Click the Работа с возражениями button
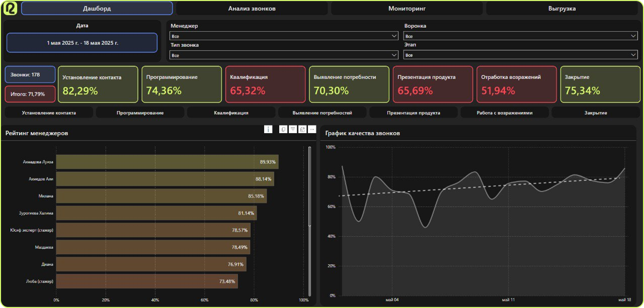The height and width of the screenshot is (308, 644). pos(504,113)
